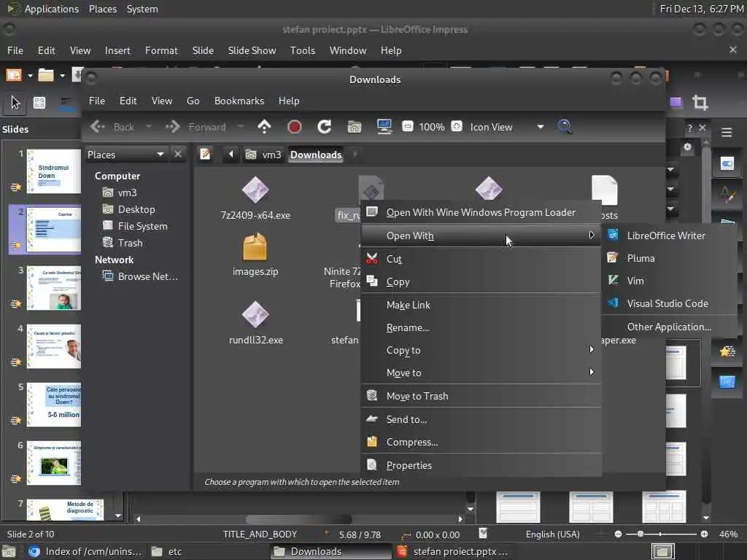Go to Home folder via toolbar icon
Image resolution: width=747 pixels, height=560 pixels.
pyautogui.click(x=355, y=127)
